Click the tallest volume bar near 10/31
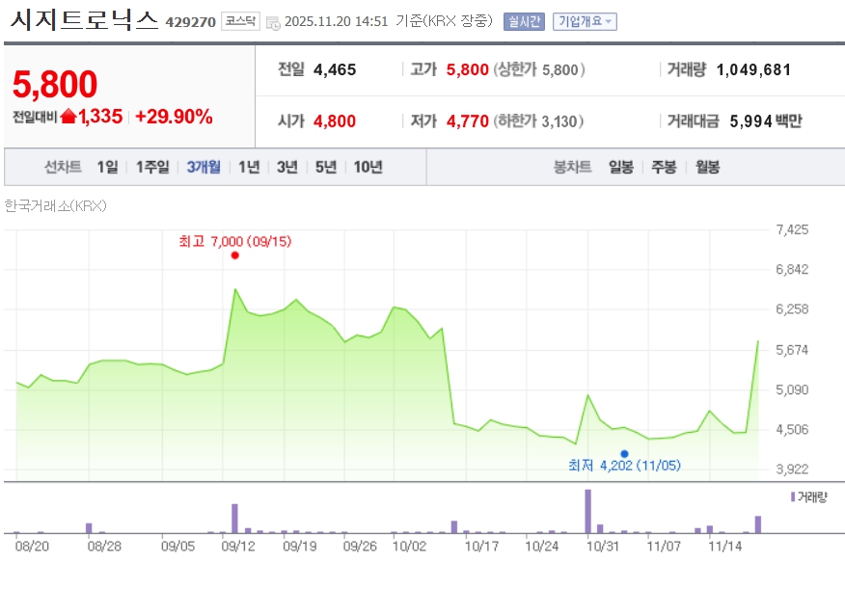The width and height of the screenshot is (845, 616). point(587,511)
